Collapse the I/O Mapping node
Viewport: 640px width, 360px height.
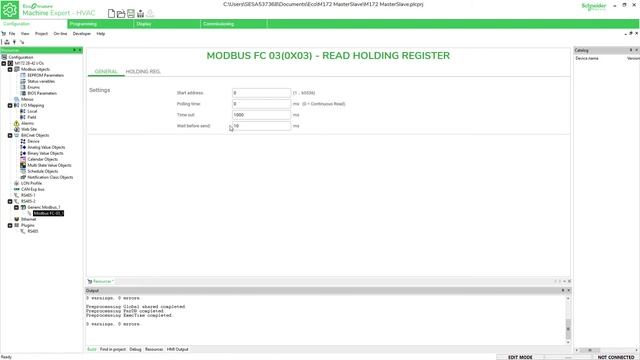10,105
